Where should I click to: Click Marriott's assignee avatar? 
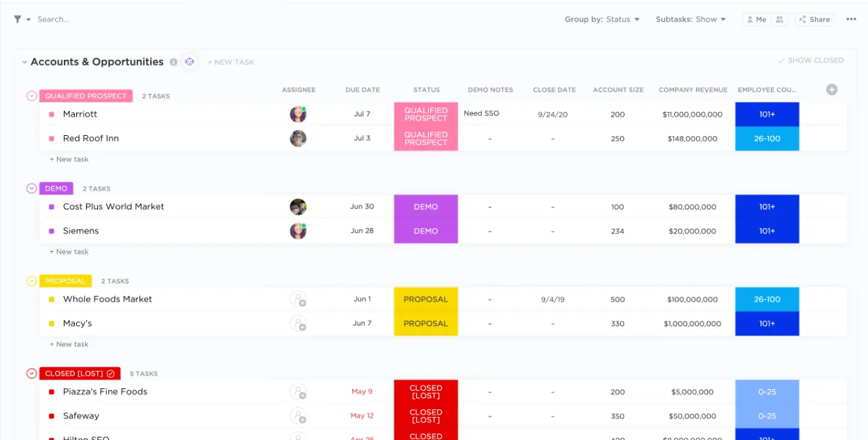tap(298, 114)
